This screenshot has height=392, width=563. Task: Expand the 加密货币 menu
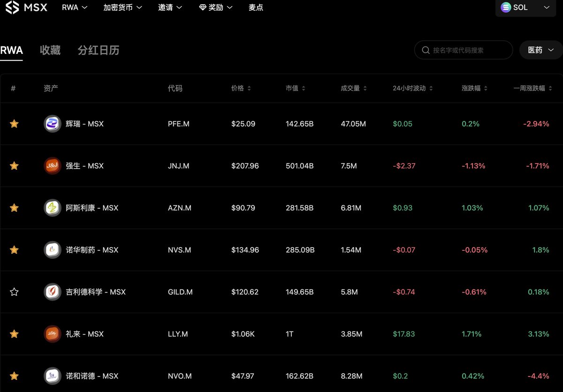[122, 8]
